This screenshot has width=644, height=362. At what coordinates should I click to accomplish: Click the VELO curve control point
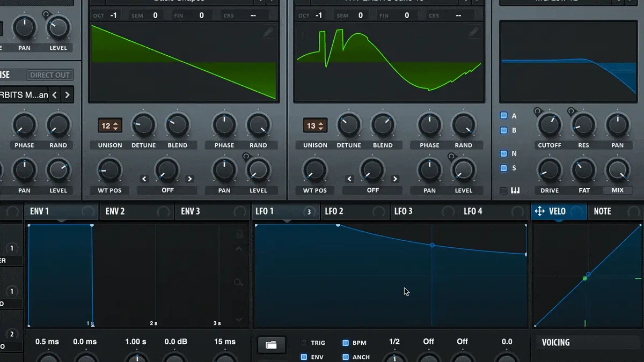(588, 275)
